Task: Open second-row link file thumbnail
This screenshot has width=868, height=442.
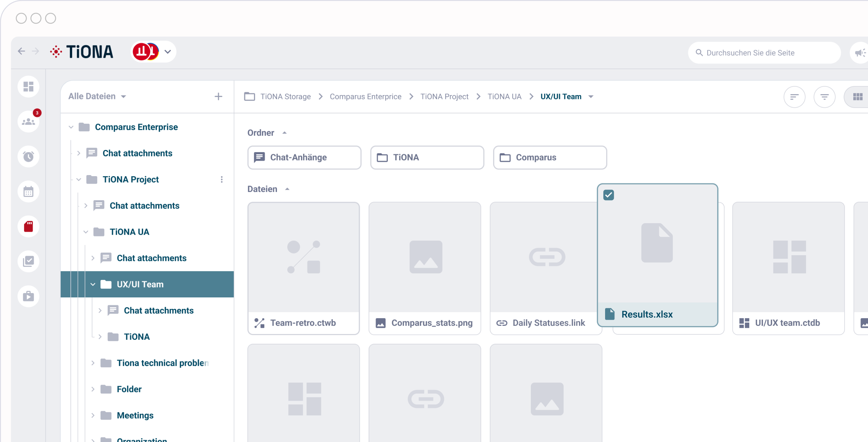Action: (425, 393)
